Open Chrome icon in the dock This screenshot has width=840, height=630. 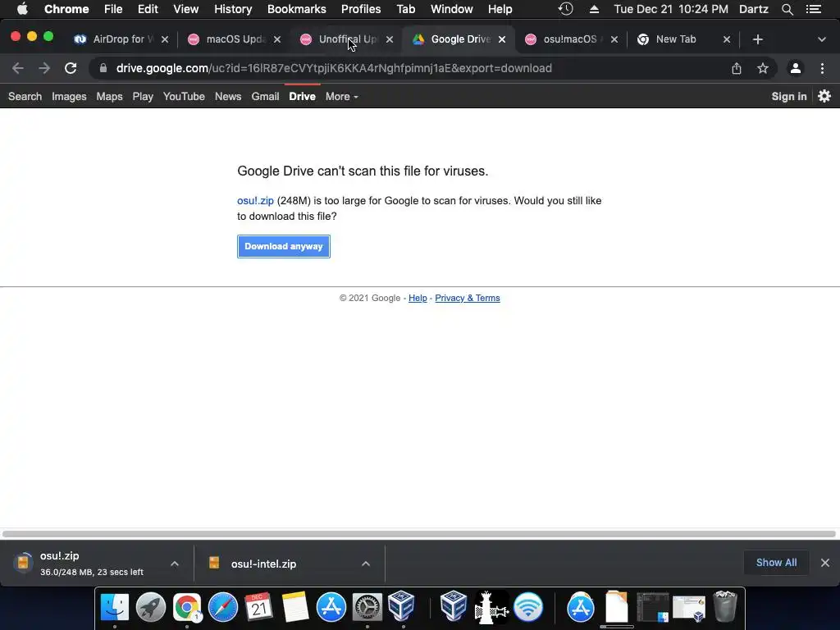pyautogui.click(x=186, y=607)
